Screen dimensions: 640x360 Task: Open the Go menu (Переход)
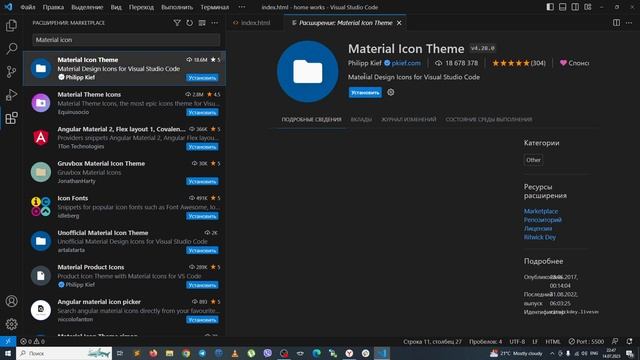(x=141, y=7)
